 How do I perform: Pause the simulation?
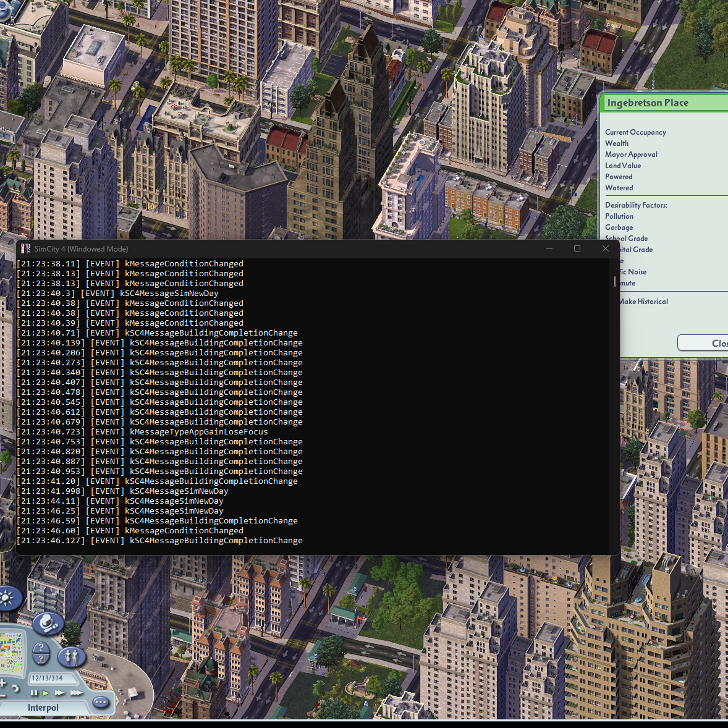point(35,693)
